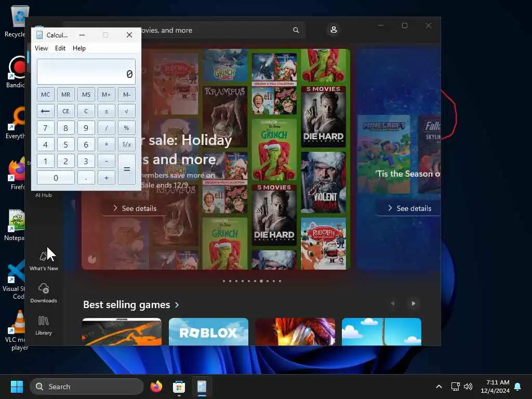Click the plus key in Calculator

pos(106,178)
